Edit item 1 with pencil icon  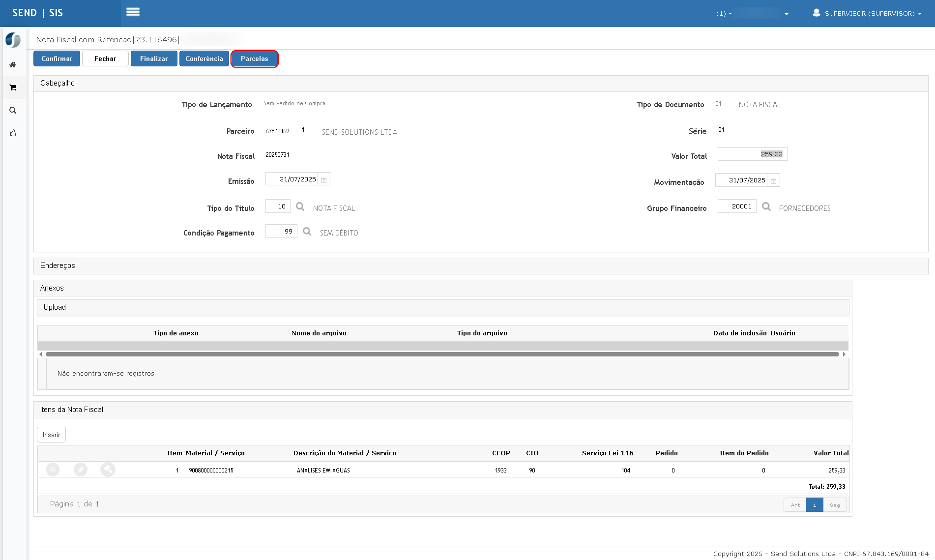tap(81, 470)
